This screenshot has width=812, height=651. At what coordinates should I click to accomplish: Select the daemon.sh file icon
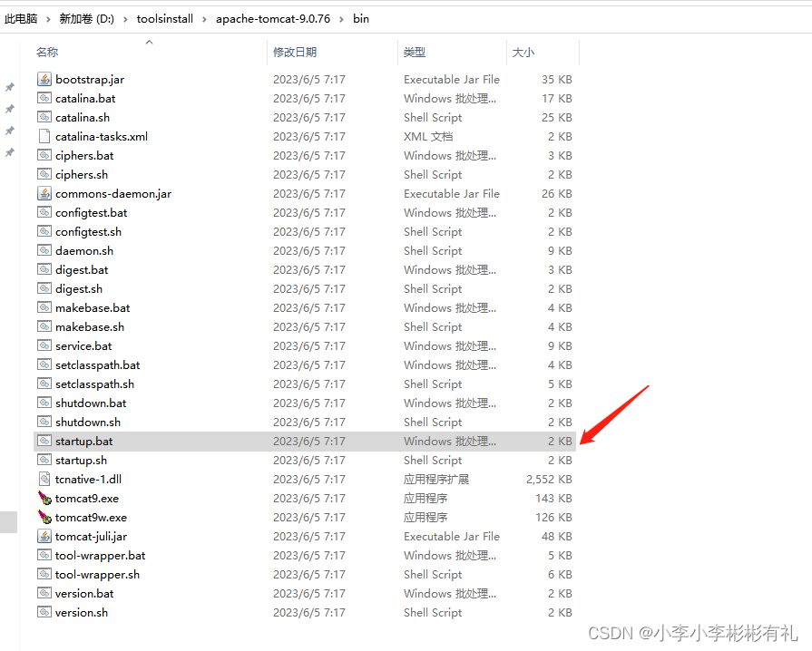[x=44, y=250]
